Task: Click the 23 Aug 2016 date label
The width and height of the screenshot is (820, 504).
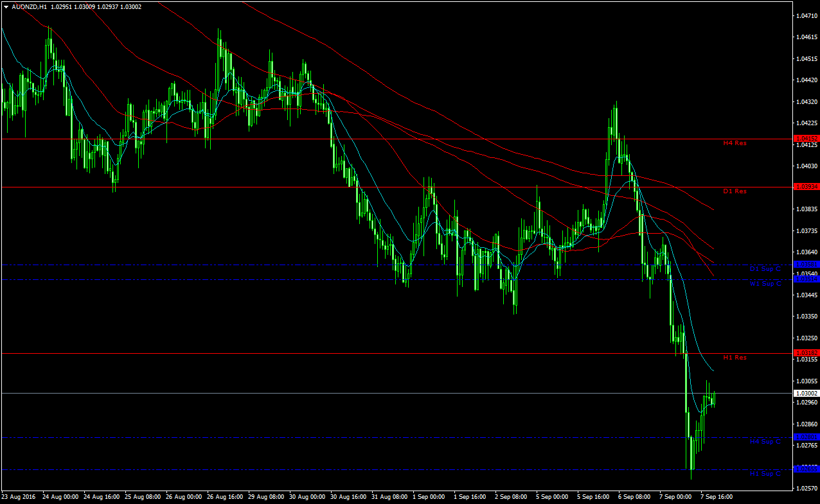Action: (x=18, y=497)
